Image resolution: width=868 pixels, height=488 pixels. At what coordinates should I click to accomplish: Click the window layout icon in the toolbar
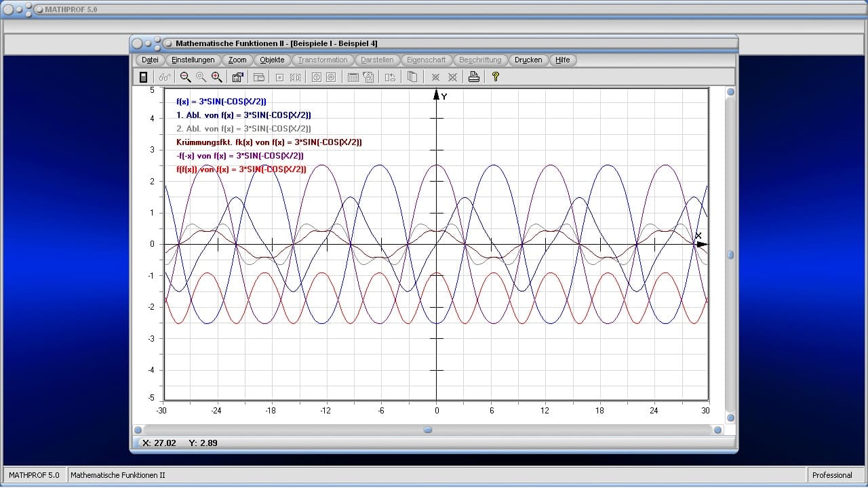(259, 77)
